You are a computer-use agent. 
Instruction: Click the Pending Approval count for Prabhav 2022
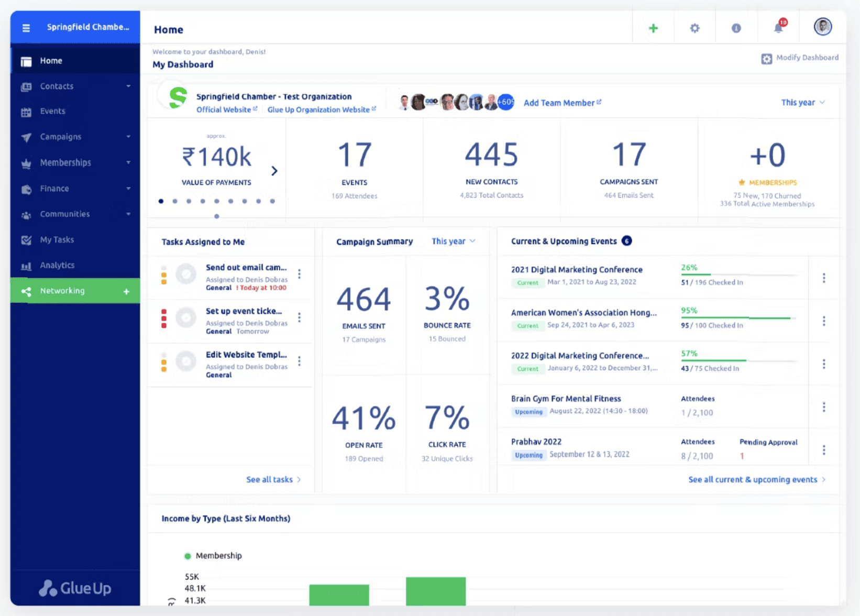pyautogui.click(x=742, y=456)
